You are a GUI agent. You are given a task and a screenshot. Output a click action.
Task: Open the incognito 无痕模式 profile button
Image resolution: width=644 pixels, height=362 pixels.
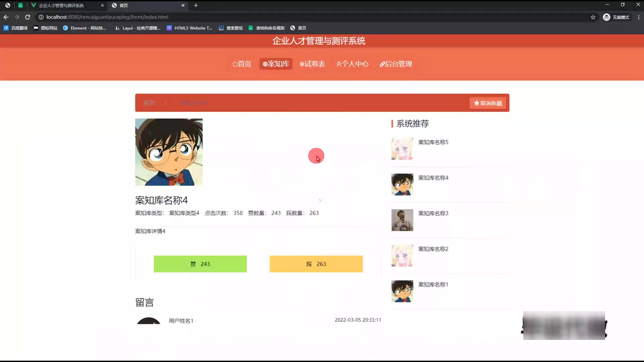pyautogui.click(x=616, y=17)
